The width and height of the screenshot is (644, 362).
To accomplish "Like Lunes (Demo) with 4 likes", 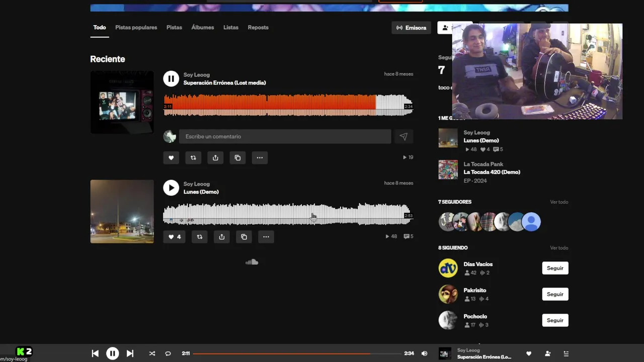I will (174, 237).
